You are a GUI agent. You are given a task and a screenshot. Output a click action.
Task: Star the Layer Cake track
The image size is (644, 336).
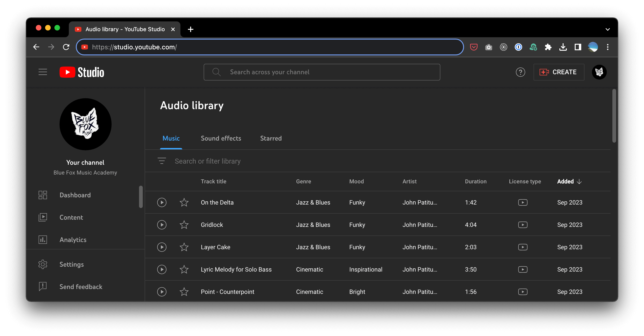pyautogui.click(x=184, y=247)
